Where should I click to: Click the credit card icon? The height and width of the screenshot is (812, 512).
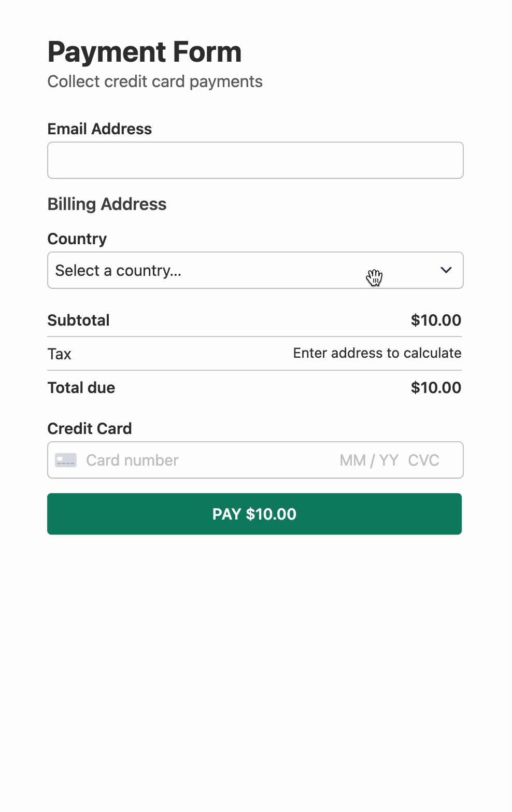pyautogui.click(x=66, y=460)
